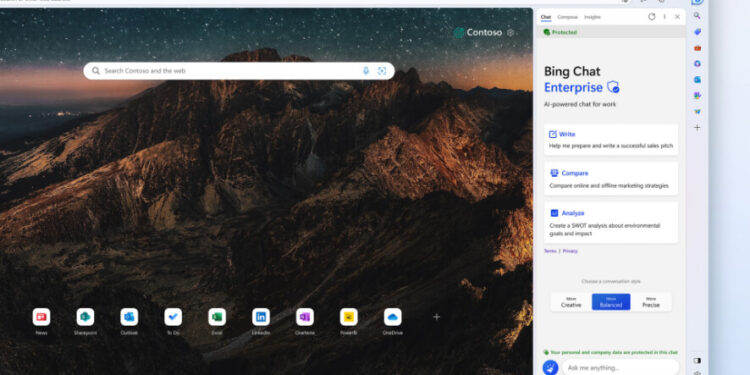The image size is (750, 375).
Task: Click the visual search camera icon
Action: pyautogui.click(x=382, y=71)
